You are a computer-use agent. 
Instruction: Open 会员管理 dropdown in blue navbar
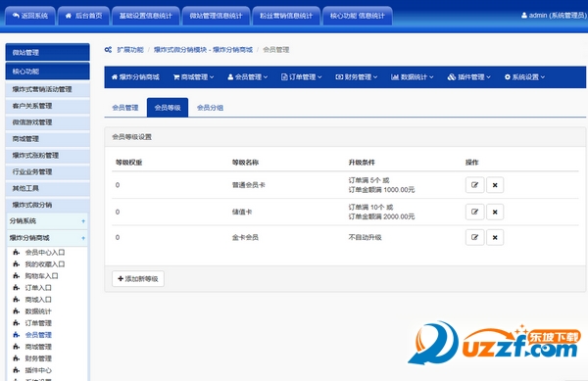coord(248,77)
